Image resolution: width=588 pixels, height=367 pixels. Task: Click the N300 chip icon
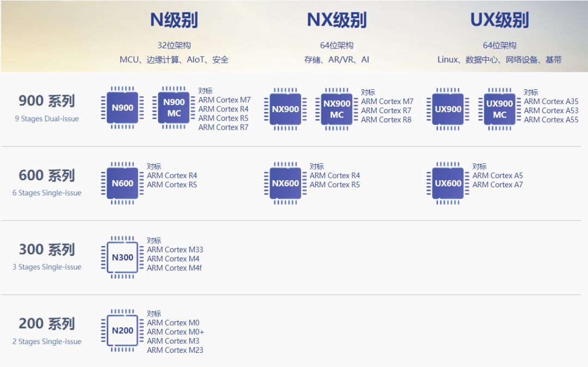[x=122, y=258]
